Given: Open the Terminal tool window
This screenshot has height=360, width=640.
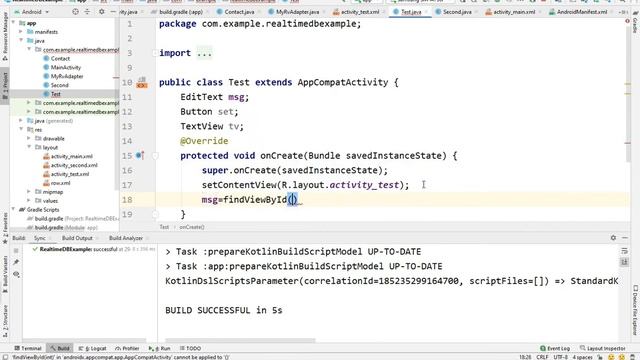Looking at the screenshot, I should 28,348.
